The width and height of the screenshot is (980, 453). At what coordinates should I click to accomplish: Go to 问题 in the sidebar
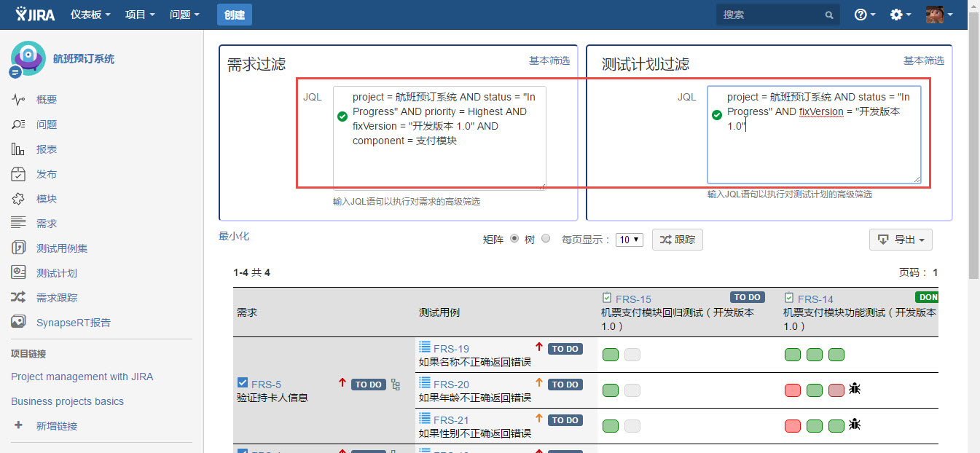click(47, 125)
